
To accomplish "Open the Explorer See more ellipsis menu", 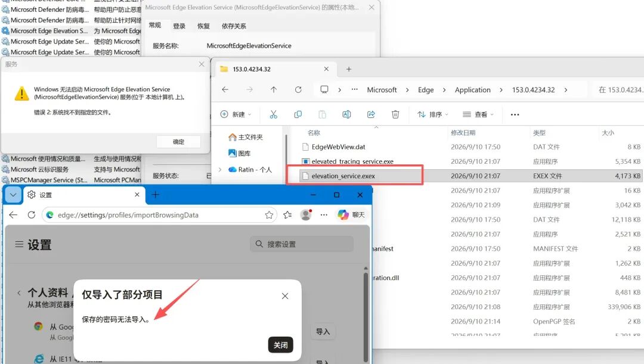I will pos(515,114).
